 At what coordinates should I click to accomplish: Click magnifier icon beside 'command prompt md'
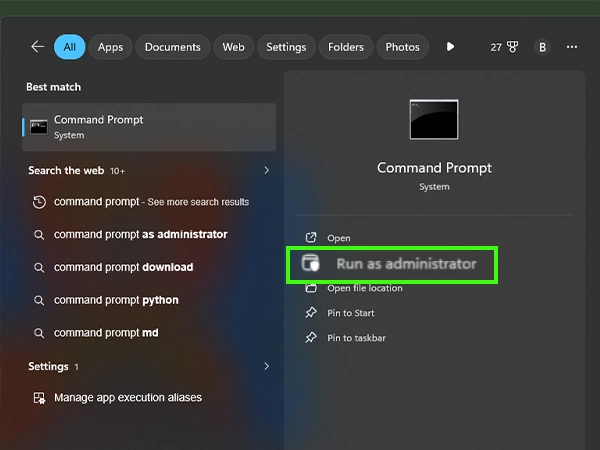point(39,333)
